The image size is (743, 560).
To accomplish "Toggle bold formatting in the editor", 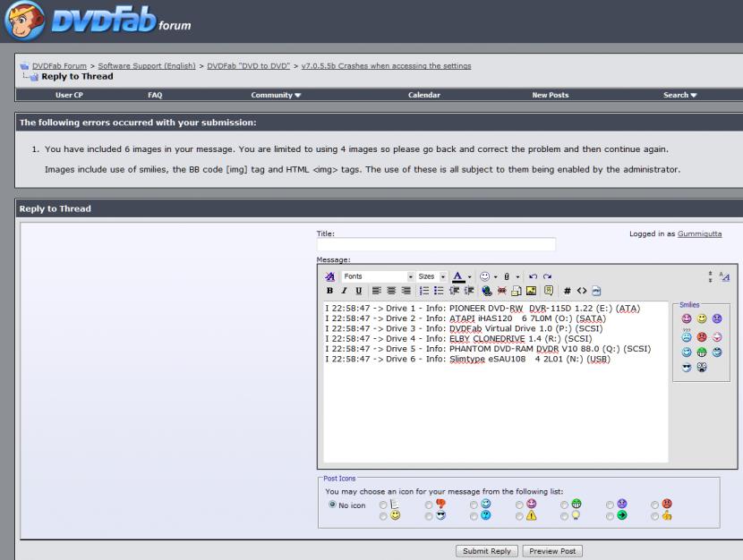I will pos(329,291).
